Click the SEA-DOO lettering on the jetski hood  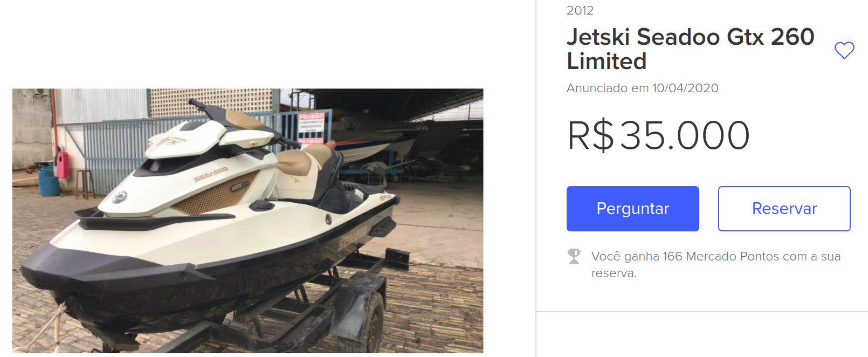[211, 174]
